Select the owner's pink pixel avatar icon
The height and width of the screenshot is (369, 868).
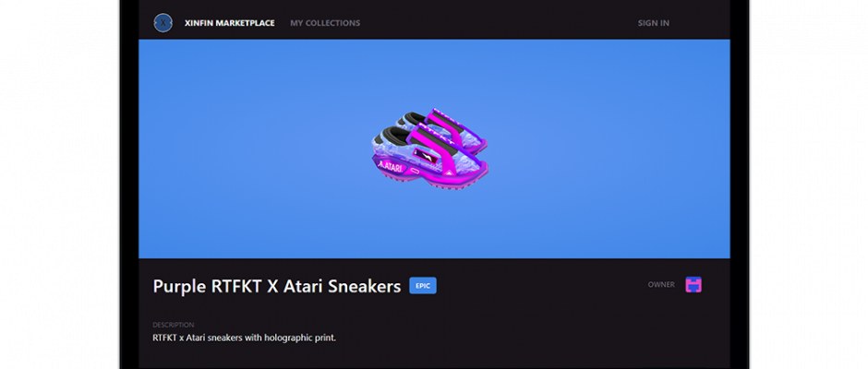(x=693, y=284)
